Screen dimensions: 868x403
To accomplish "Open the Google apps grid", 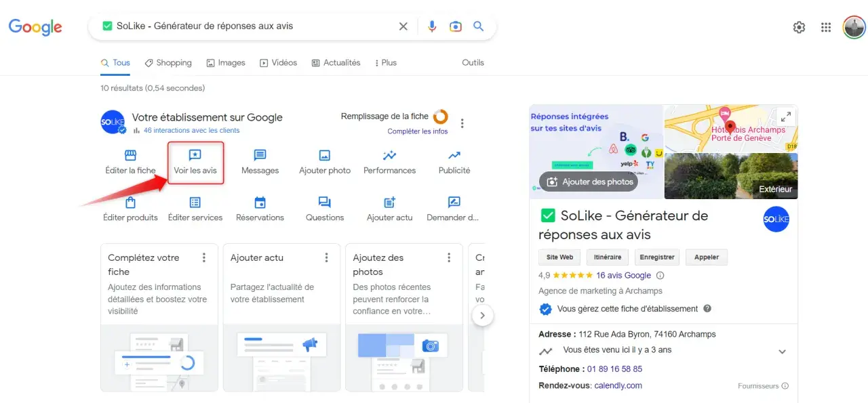I will pos(826,27).
